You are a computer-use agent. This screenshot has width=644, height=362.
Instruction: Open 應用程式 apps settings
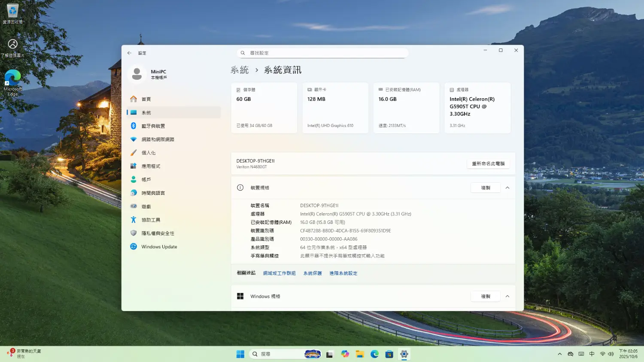151,166
